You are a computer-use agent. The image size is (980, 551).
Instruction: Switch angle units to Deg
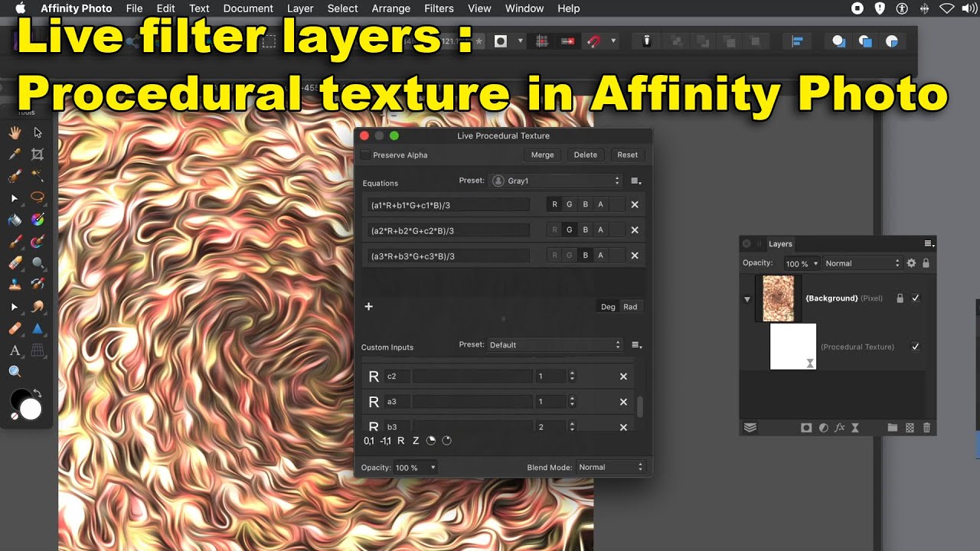coord(608,307)
